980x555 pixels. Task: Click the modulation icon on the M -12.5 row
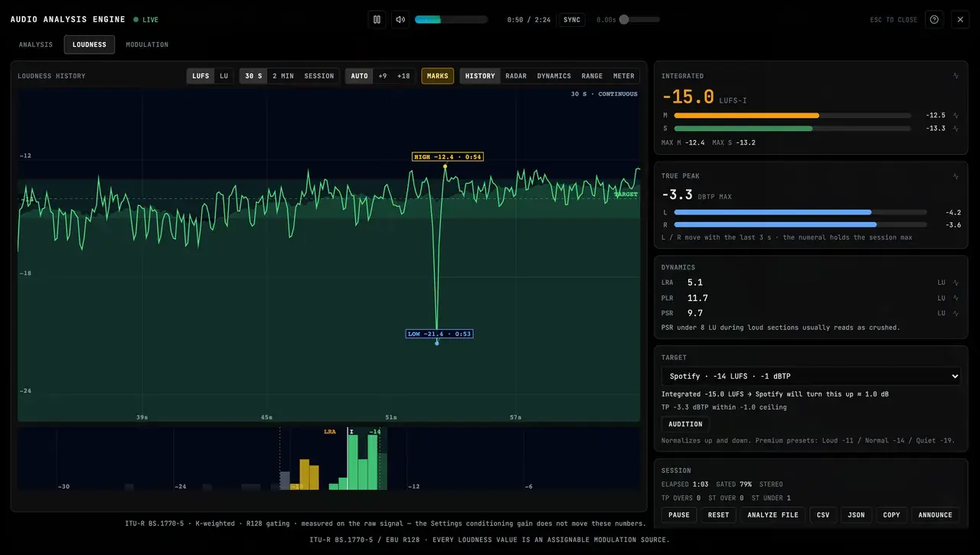point(955,116)
